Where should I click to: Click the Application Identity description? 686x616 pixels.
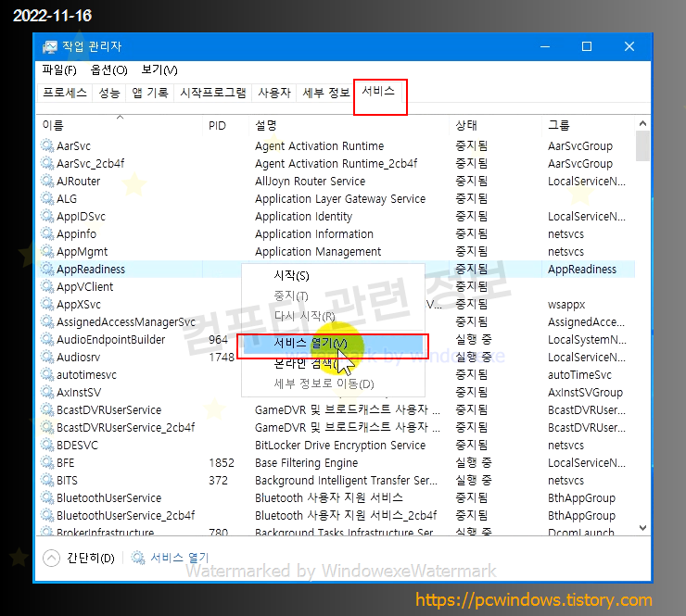(x=303, y=216)
